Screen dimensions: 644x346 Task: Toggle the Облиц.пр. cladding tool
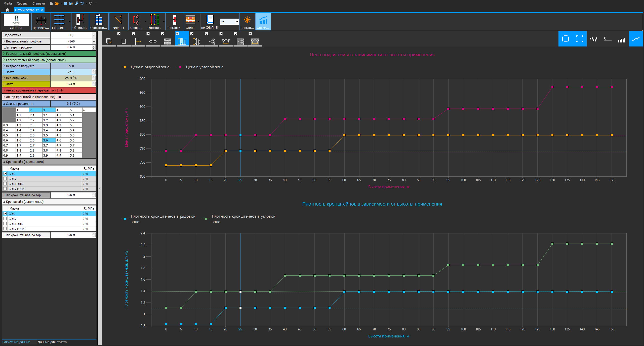coord(80,22)
